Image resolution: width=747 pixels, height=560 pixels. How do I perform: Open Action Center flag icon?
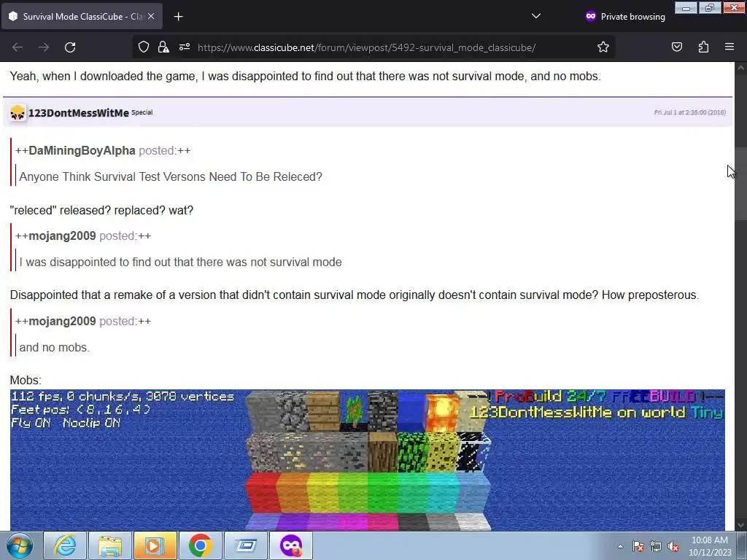(x=638, y=546)
